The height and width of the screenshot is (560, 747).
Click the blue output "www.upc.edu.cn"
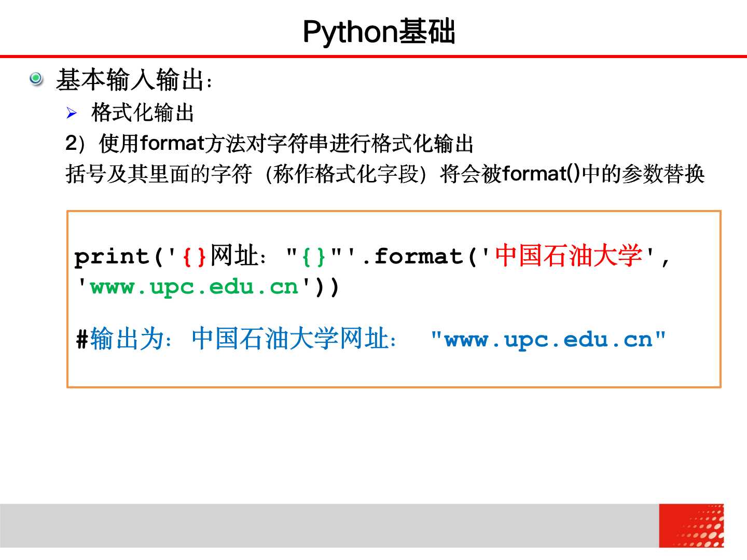pos(548,340)
